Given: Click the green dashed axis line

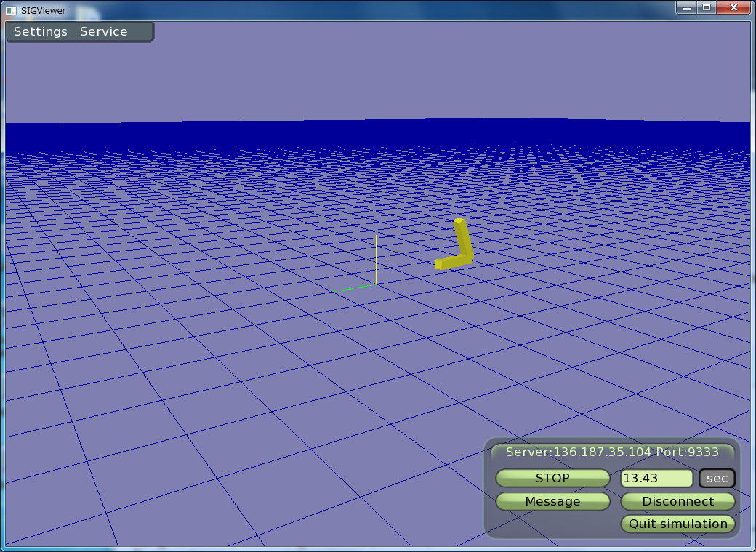Looking at the screenshot, I should (355, 288).
